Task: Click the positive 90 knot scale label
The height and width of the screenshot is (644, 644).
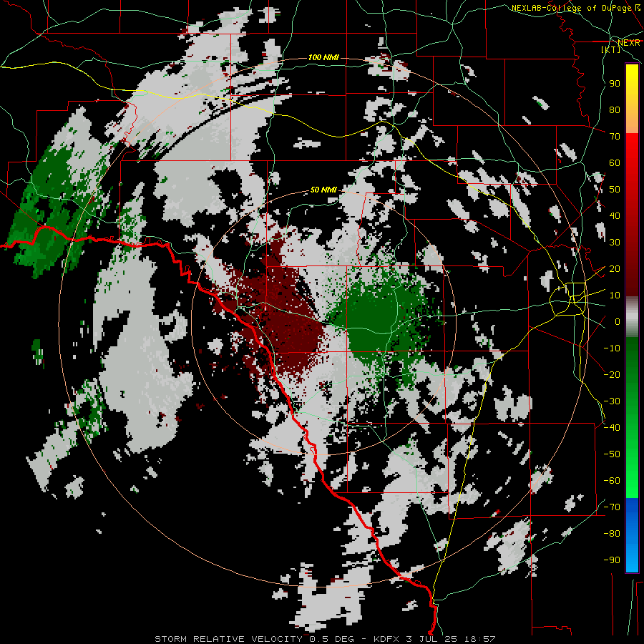Action: [615, 84]
